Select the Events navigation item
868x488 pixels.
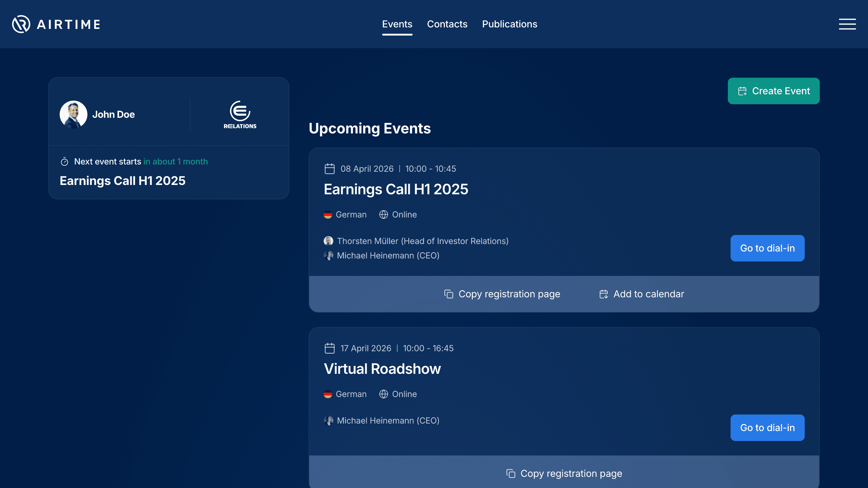(x=397, y=24)
